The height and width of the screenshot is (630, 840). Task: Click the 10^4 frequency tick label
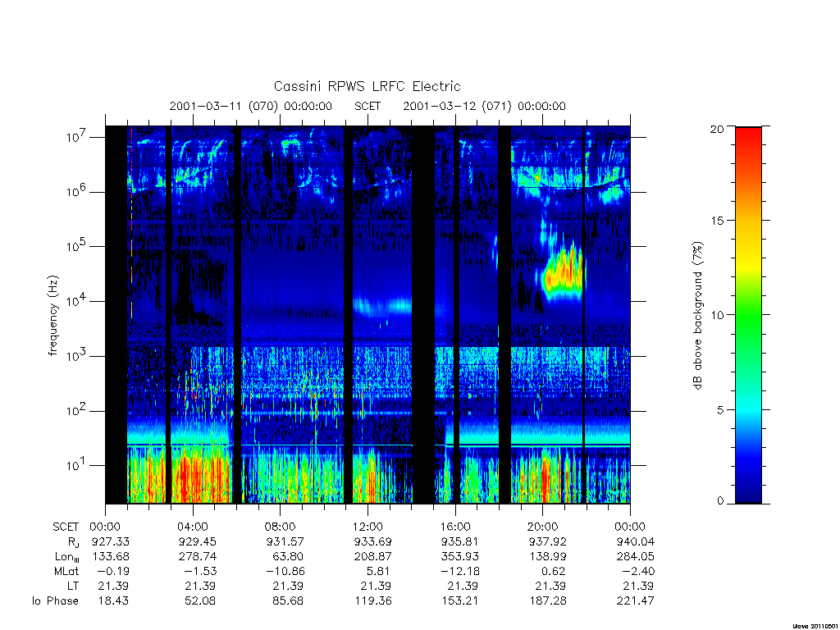tap(76, 300)
